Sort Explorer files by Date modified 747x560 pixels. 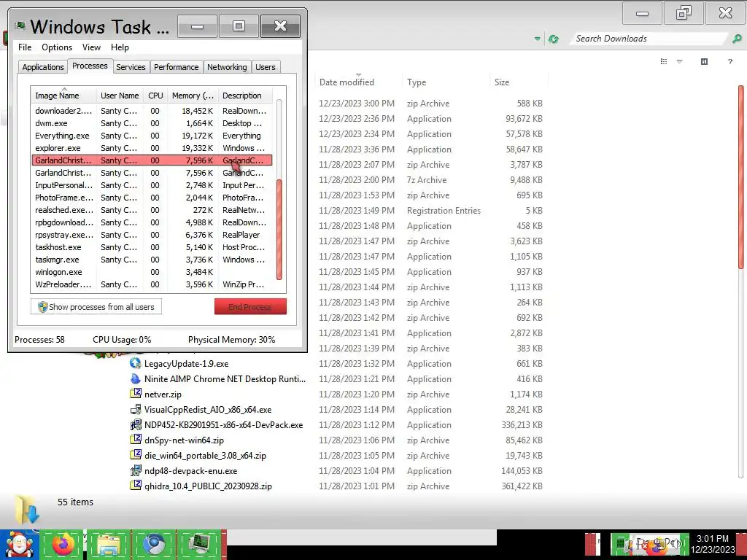[359, 82]
